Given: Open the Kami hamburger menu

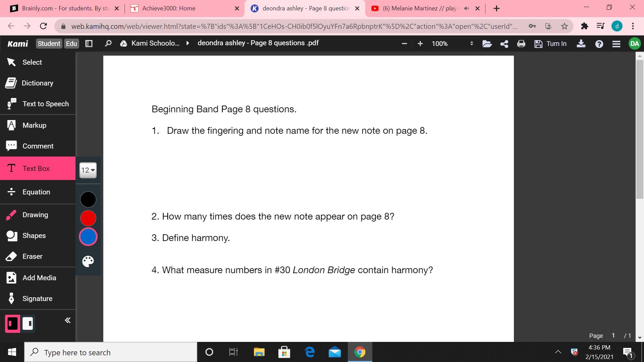Looking at the screenshot, I should coord(616,44).
